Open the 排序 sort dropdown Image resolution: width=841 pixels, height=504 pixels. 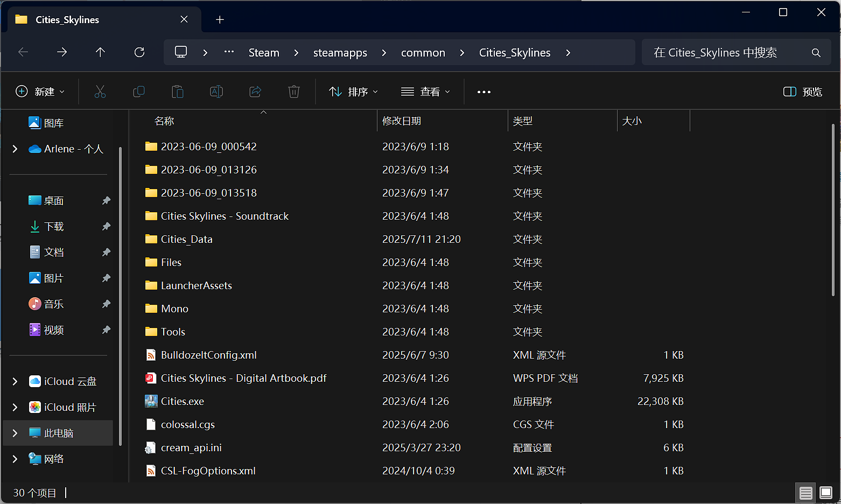[354, 92]
